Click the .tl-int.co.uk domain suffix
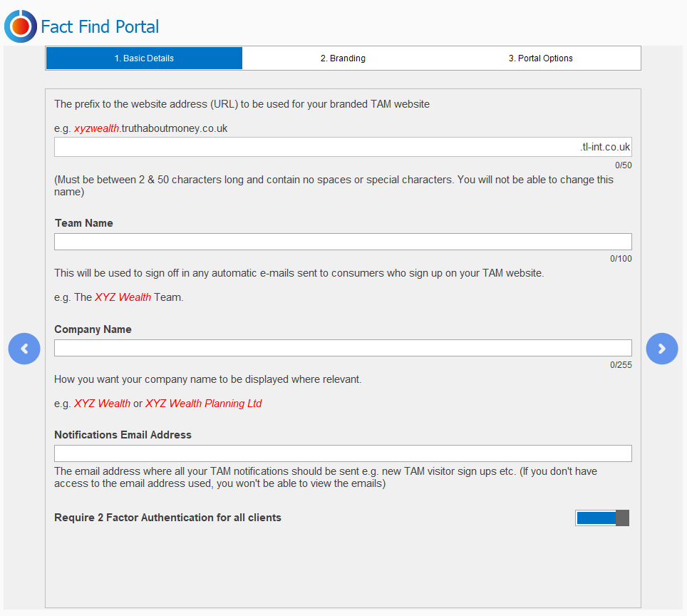687x616 pixels. pos(604,148)
